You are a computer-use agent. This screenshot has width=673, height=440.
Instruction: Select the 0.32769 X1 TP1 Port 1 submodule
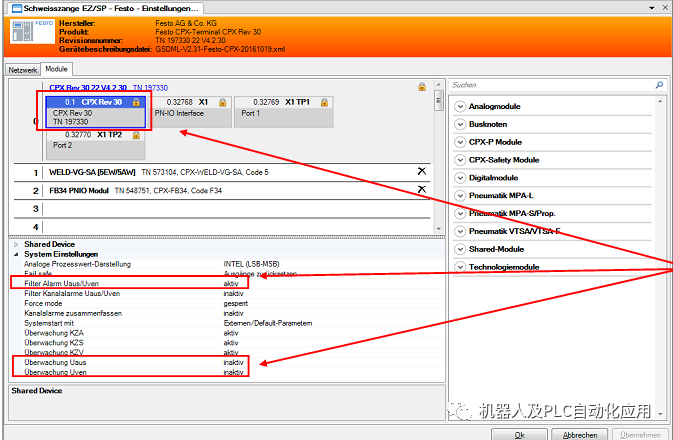click(284, 112)
